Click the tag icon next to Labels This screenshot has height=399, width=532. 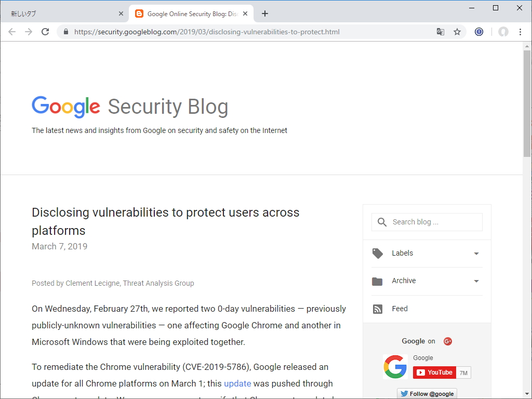378,253
